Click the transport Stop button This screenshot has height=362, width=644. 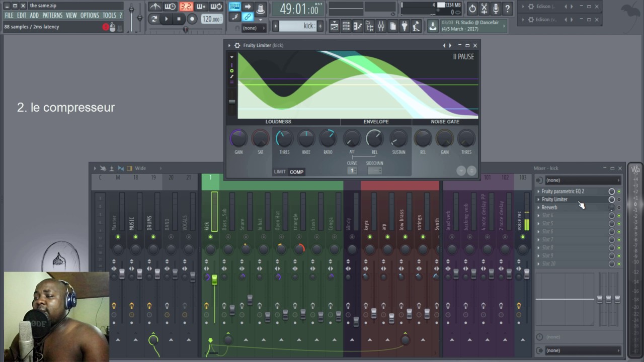pyautogui.click(x=179, y=19)
